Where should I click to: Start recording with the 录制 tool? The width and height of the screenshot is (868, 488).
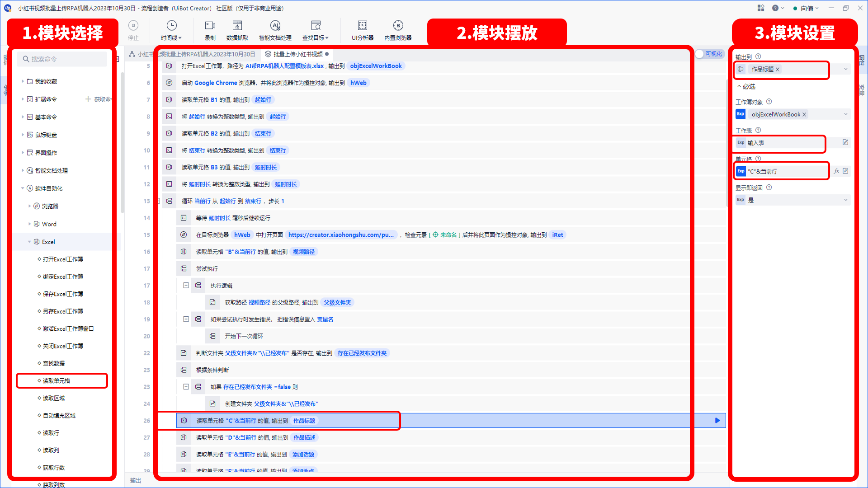pyautogui.click(x=210, y=30)
